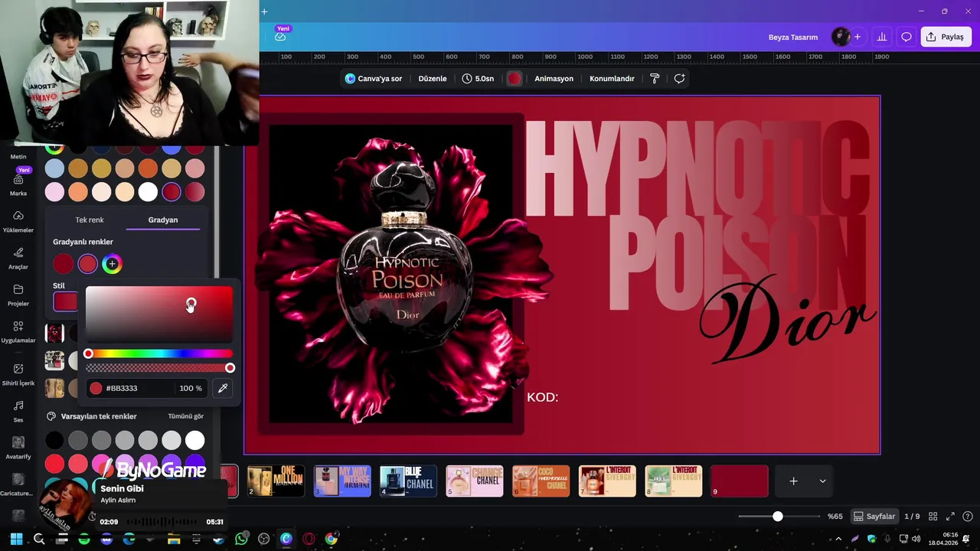
Task: Open the user profile avatar
Action: click(x=841, y=37)
